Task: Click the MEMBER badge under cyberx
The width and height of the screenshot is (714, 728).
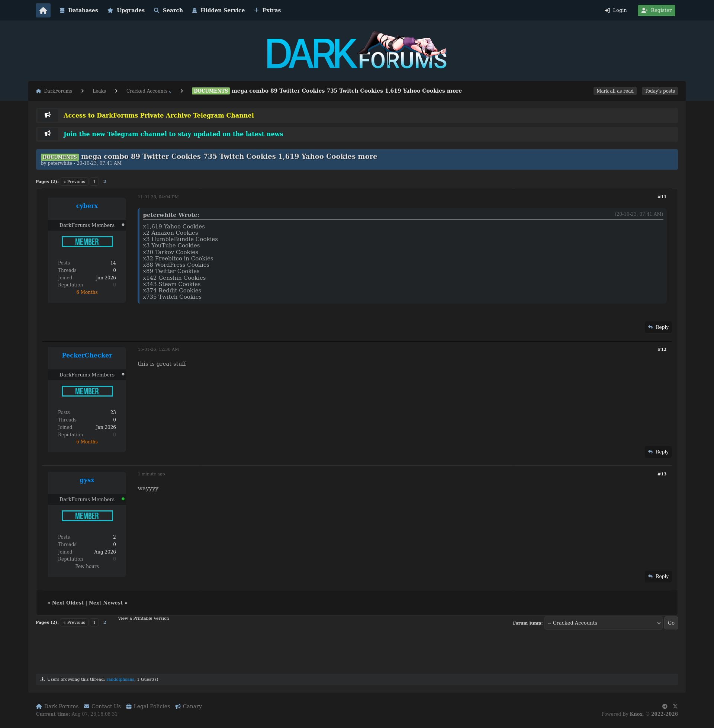Action: [x=87, y=242]
